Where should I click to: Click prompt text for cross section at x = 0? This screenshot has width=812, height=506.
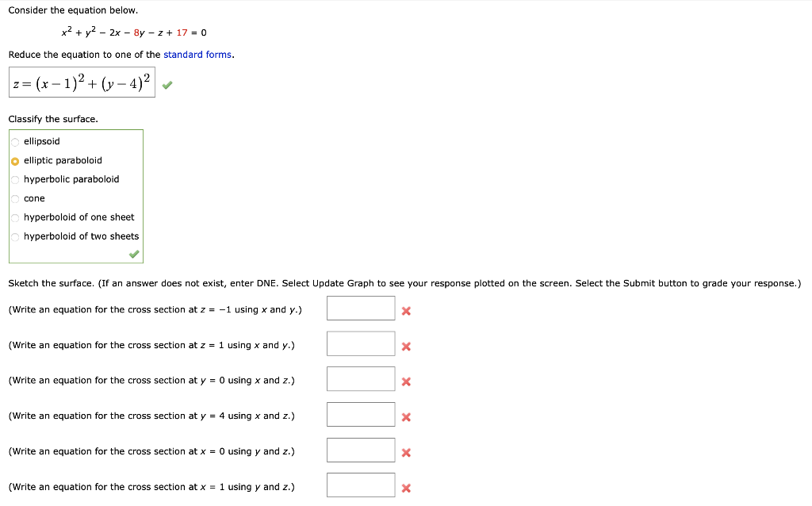pyautogui.click(x=151, y=451)
